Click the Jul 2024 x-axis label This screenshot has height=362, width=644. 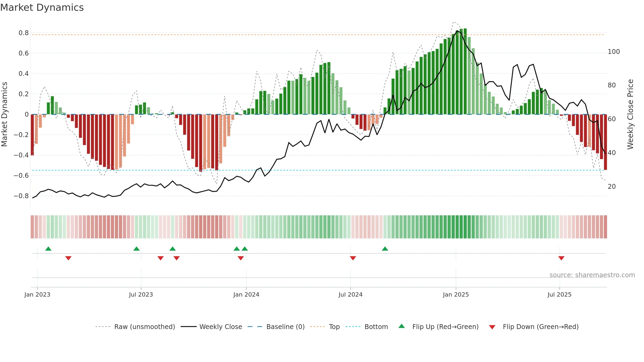(x=350, y=294)
